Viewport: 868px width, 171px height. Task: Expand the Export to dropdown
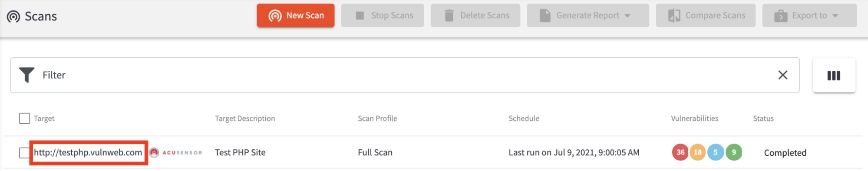[809, 16]
